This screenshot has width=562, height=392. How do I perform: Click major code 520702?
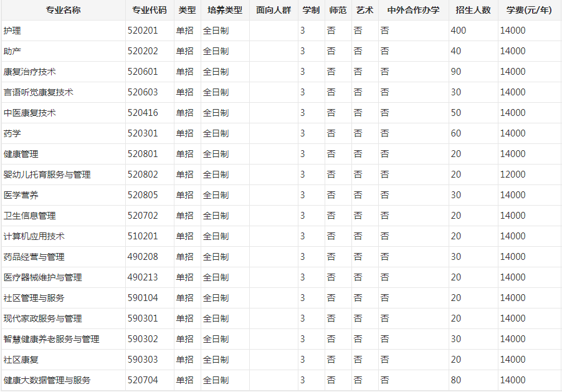143,216
